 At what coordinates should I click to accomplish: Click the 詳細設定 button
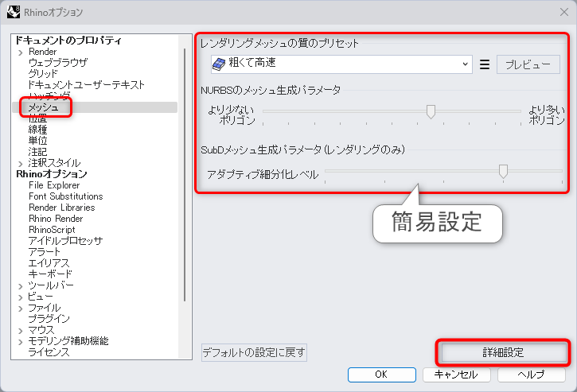(503, 353)
